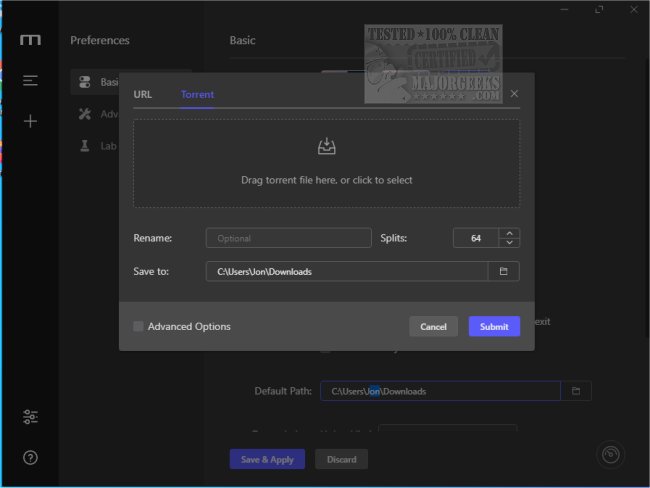Image resolution: width=650 pixels, height=488 pixels.
Task: Open preferences via the sliders icon
Action: (x=30, y=417)
